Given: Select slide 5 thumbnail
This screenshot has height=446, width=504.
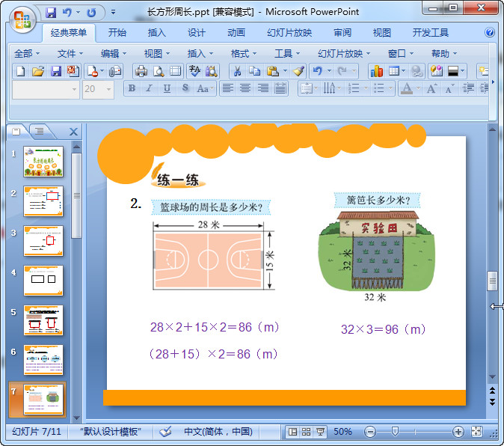Looking at the screenshot, I should [43, 320].
